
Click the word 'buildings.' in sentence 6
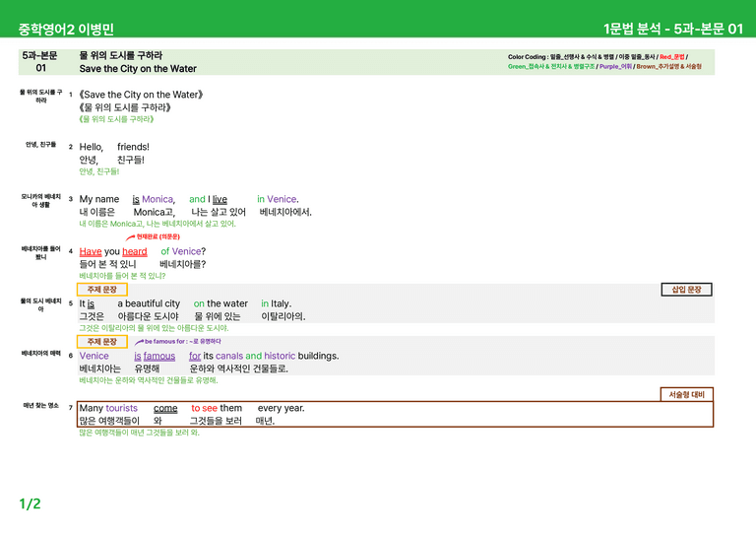(318, 356)
